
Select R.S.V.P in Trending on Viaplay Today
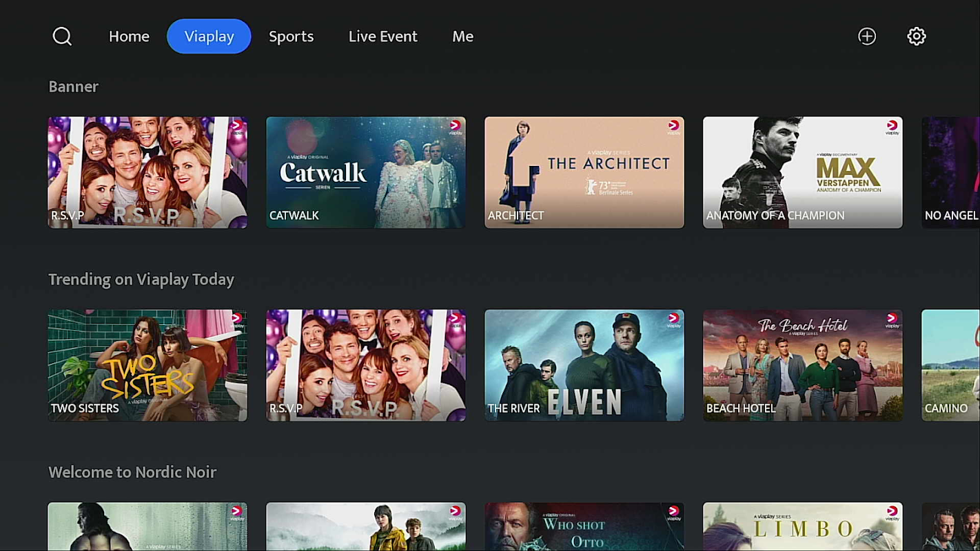tap(366, 365)
